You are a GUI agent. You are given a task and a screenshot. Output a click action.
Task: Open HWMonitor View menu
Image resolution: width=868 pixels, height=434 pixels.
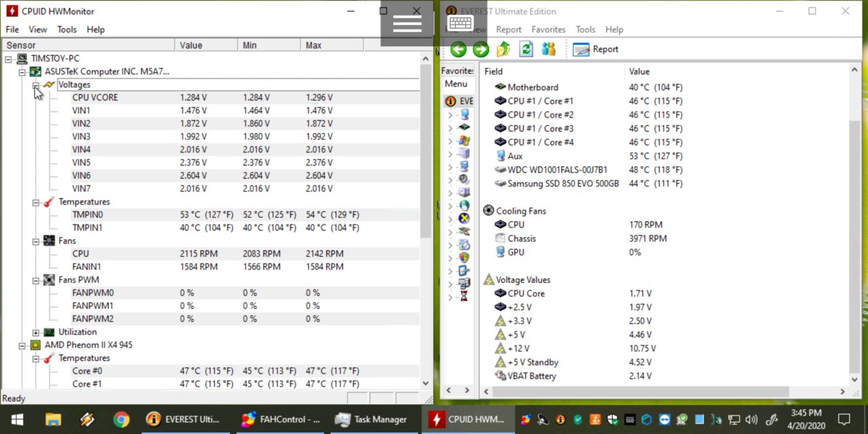[37, 29]
